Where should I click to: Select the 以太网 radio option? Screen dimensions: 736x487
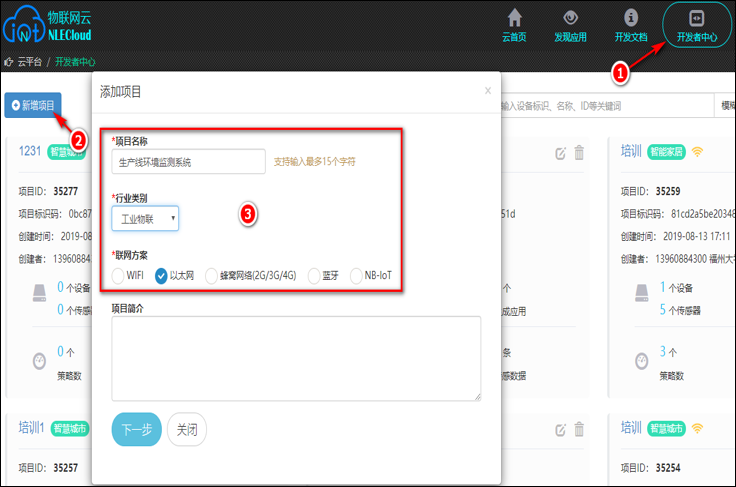(x=161, y=276)
